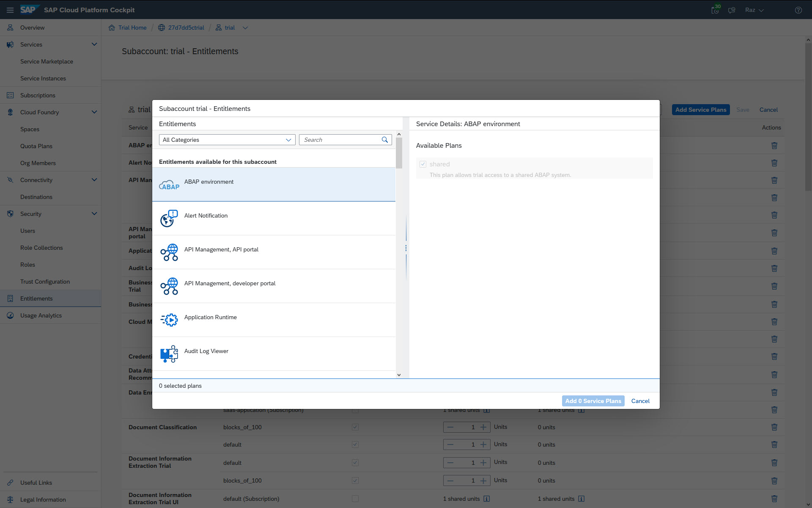The height and width of the screenshot is (508, 812).
Task: Open the Raz user menu dropdown
Action: [x=754, y=10]
